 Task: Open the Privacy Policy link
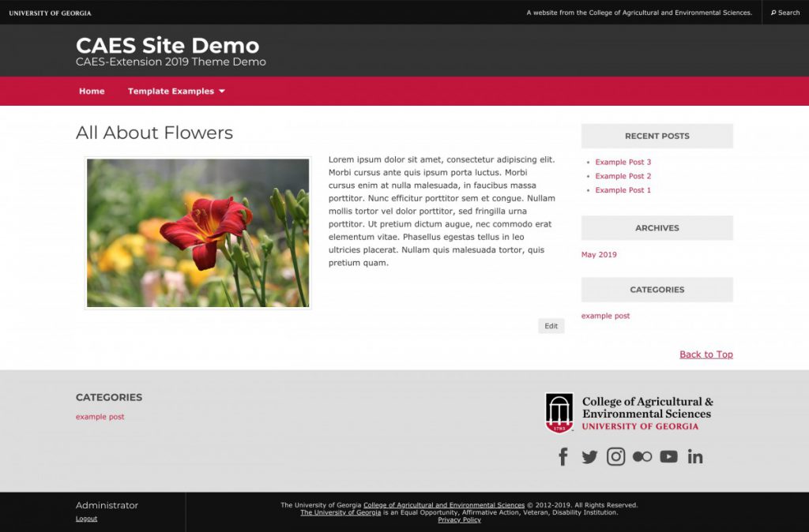(x=459, y=519)
